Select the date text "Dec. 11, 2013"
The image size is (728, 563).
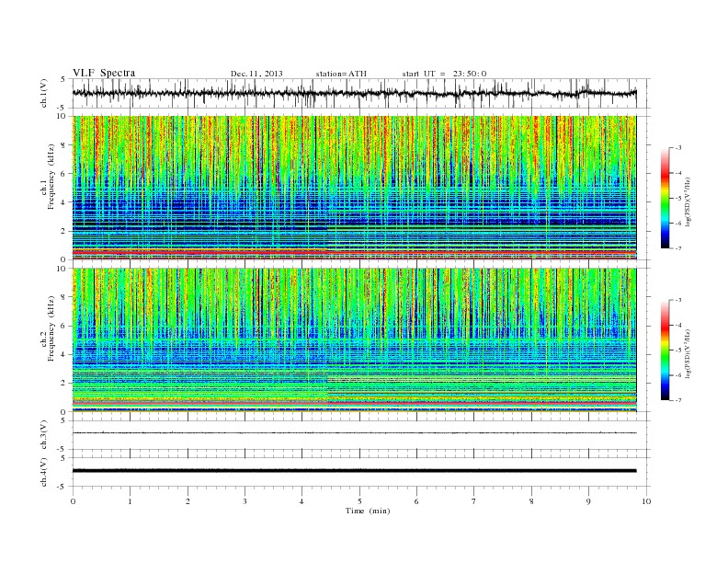(256, 74)
